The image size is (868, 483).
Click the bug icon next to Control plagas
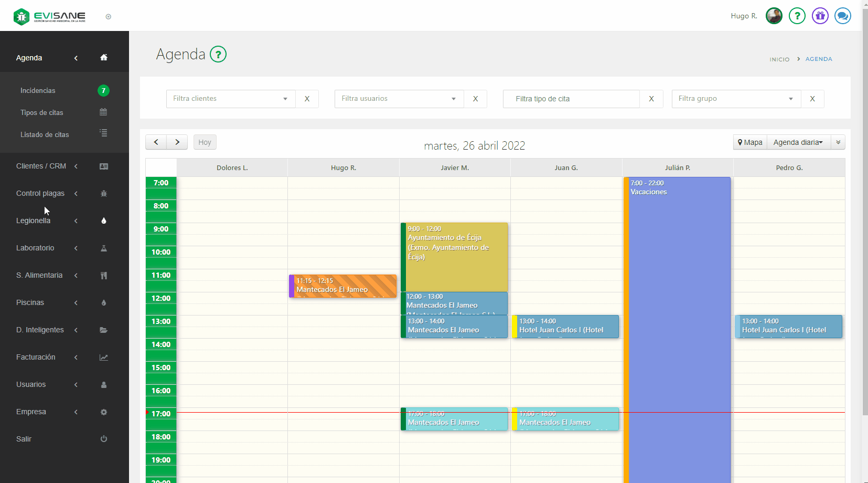(104, 194)
